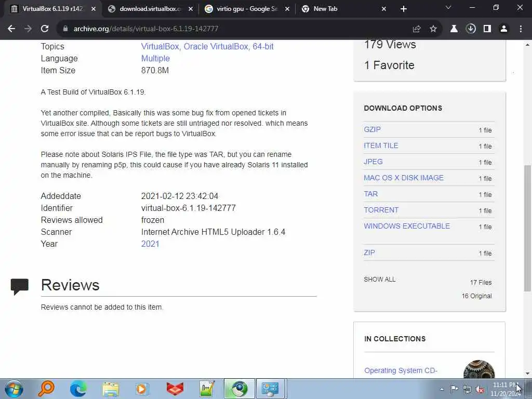Open the taskbar clock and date
Viewport: 532px width, 399px height.
(506, 389)
